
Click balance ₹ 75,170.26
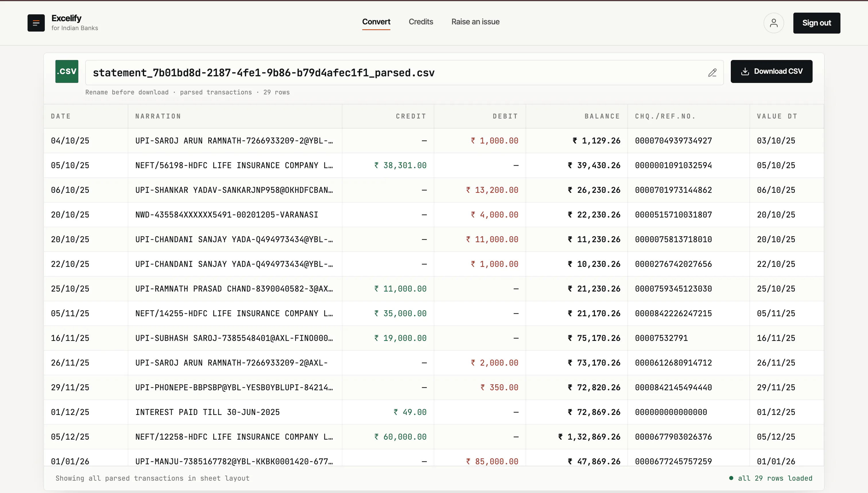coord(594,338)
